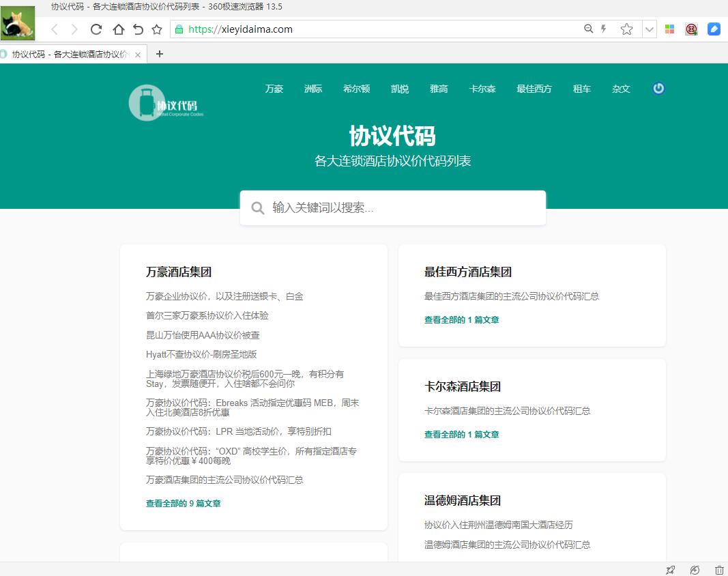Click the pin icon in status bar
This screenshot has height=576, width=728.
[x=671, y=570]
